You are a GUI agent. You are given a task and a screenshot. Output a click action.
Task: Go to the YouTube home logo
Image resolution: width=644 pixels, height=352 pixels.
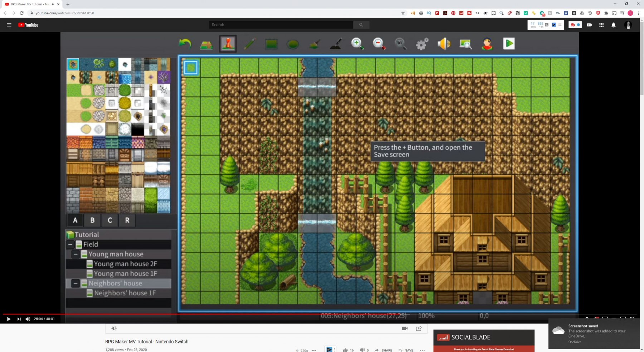[28, 25]
